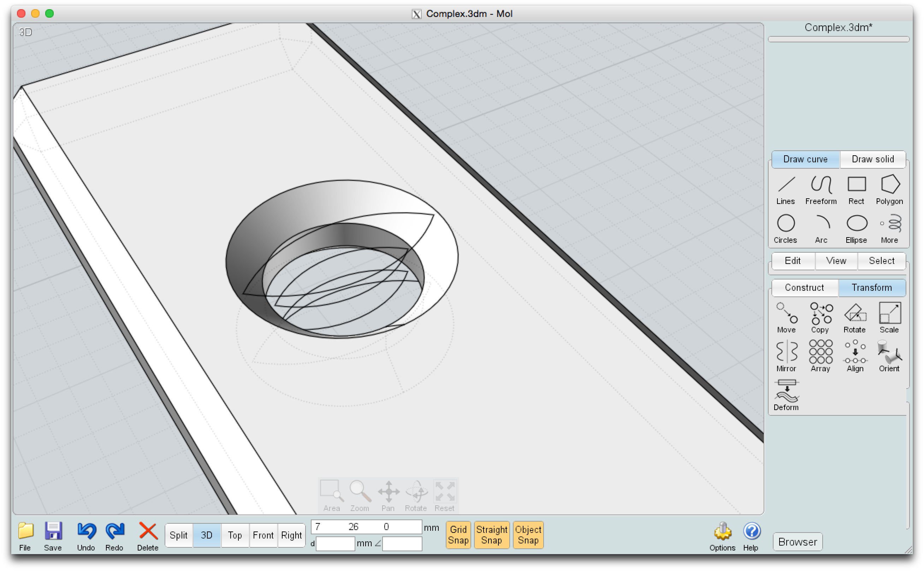This screenshot has height=571, width=924.
Task: Activate the Array transform tool
Action: (x=821, y=356)
